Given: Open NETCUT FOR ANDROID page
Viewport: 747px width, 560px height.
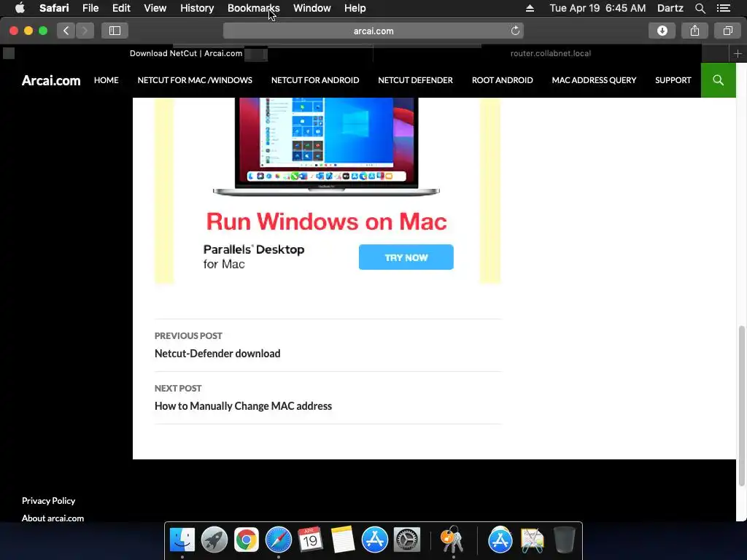Looking at the screenshot, I should point(315,80).
